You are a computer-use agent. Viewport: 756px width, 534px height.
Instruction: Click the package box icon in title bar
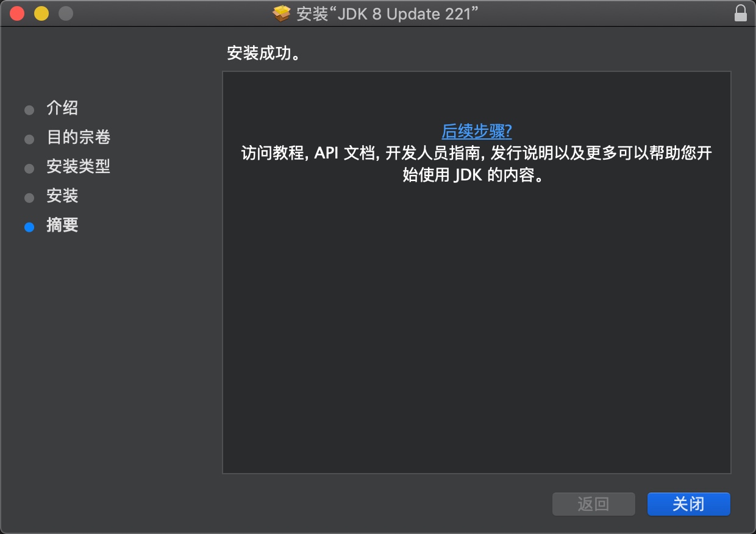tap(282, 13)
